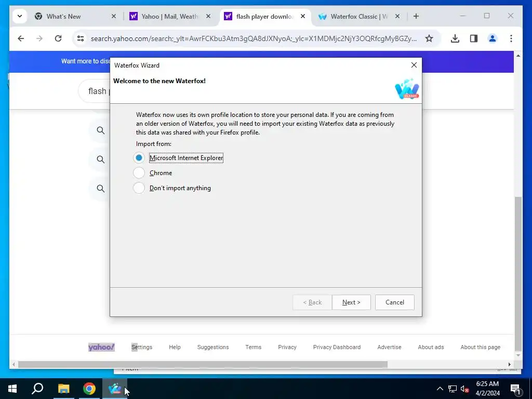Cancel the Waterfox Wizard
This screenshot has width=532, height=399.
395,302
